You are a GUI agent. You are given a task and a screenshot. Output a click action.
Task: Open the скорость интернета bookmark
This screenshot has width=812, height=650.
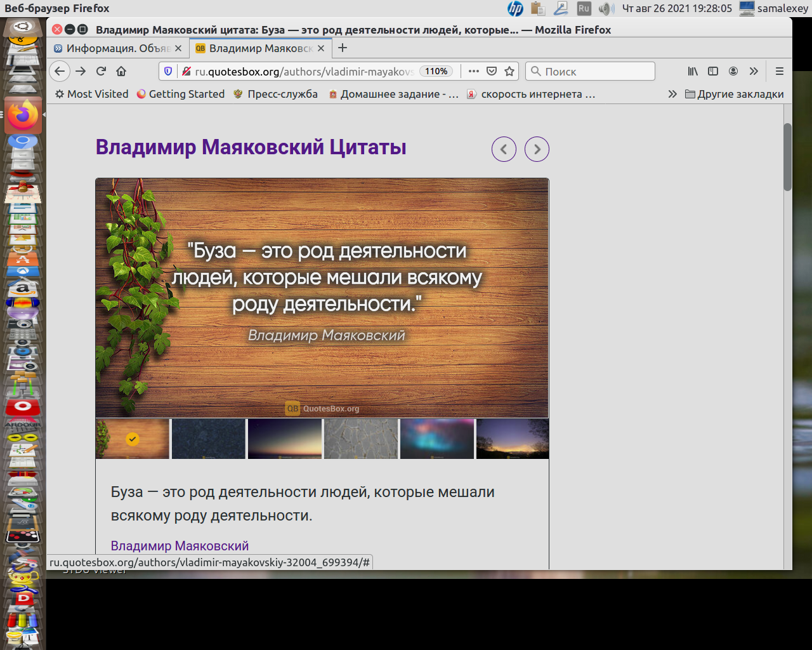pos(532,94)
